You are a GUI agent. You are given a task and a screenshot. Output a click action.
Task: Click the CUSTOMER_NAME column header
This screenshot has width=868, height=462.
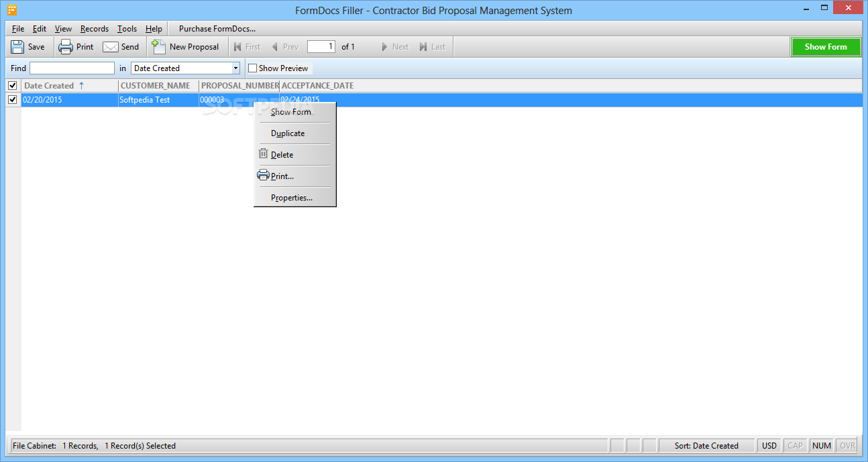[x=158, y=86]
